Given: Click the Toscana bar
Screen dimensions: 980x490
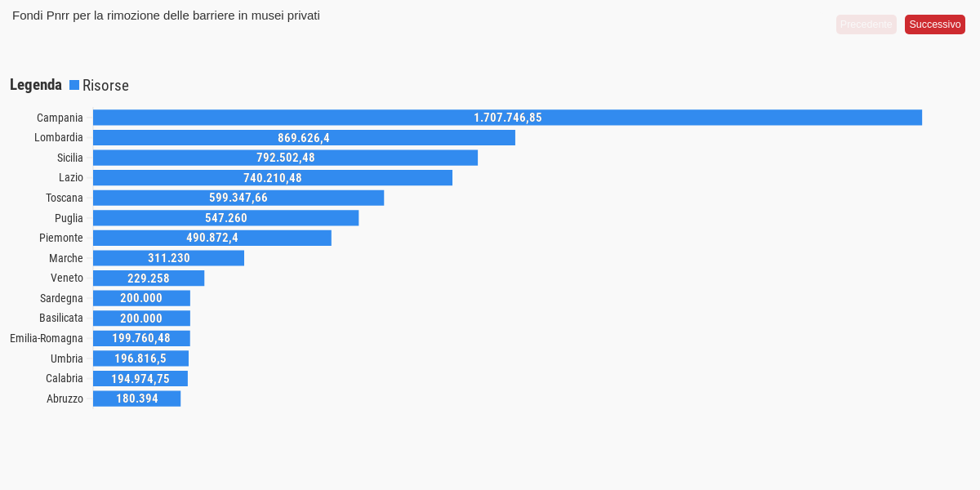Looking at the screenshot, I should 238,198.
